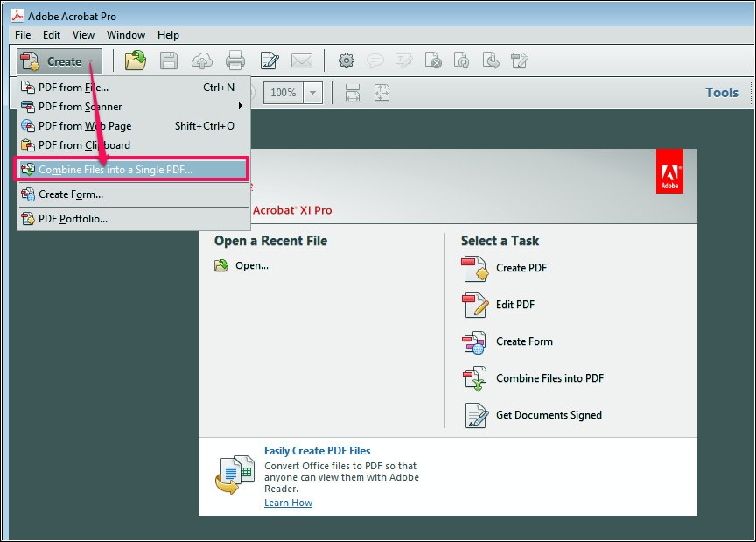
Task: Open settings with the gear toolbar icon
Action: coord(346,60)
